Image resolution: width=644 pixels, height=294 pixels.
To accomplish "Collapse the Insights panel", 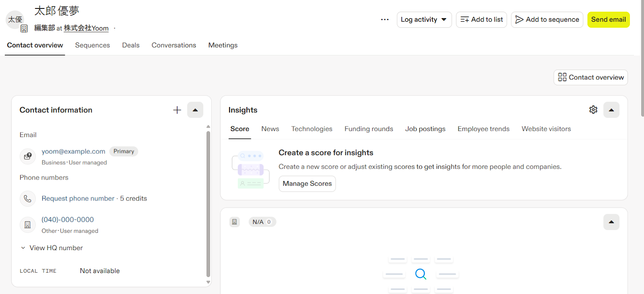I will pos(611,110).
